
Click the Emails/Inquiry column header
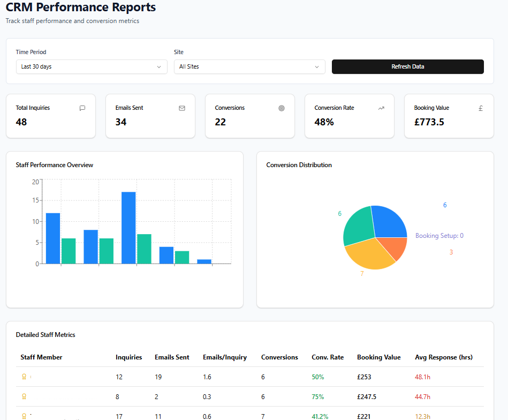(x=225, y=357)
